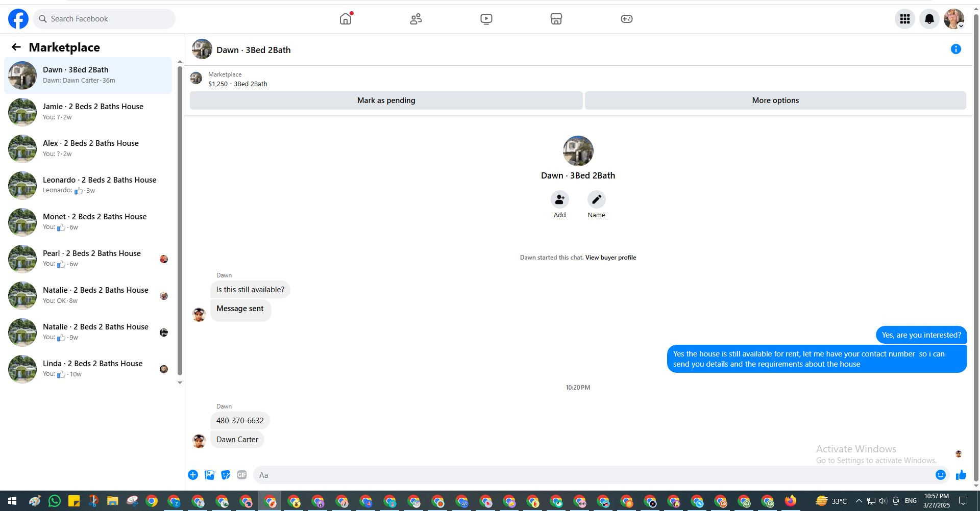The height and width of the screenshot is (511, 980).
Task: Open the $1,250 - 3Bed 2Bath listing link
Action: (x=238, y=84)
